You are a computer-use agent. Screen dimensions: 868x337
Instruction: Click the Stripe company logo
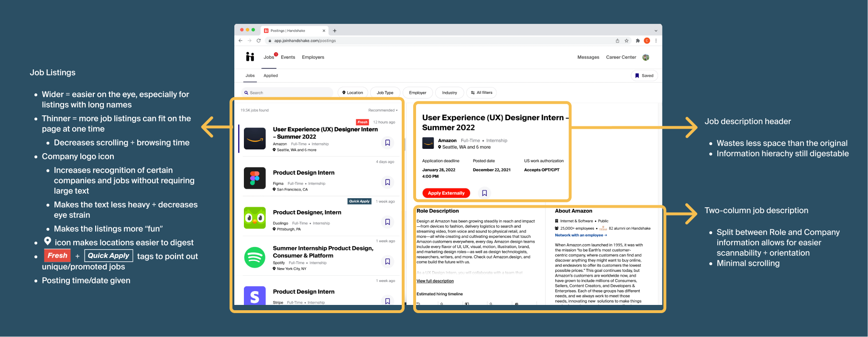(255, 295)
